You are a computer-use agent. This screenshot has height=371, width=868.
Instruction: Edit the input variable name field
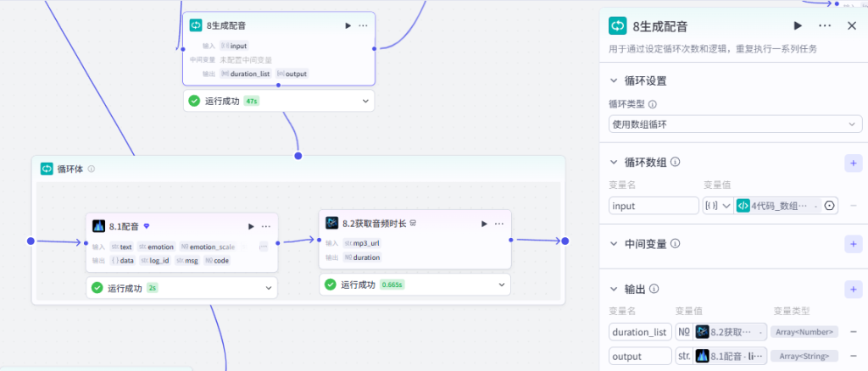coord(654,206)
